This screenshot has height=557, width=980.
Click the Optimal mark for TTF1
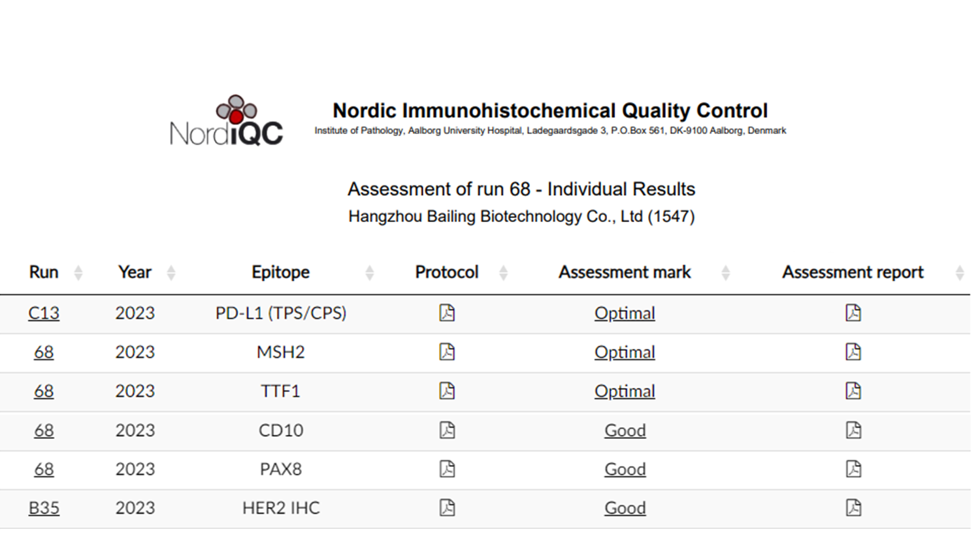(x=625, y=391)
